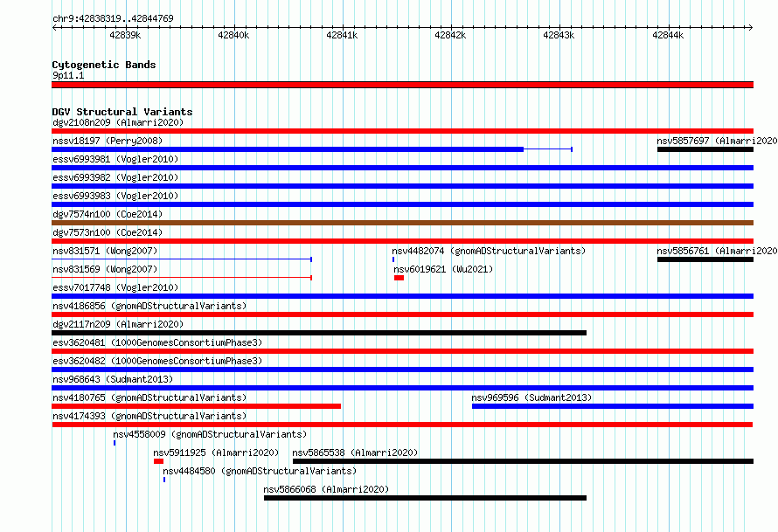Click the tiny blue nsv4558009 variant marker
778x532 pixels.
click(115, 443)
